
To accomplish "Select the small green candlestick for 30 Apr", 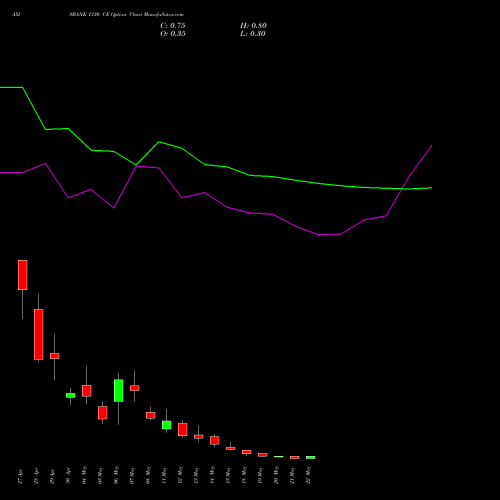I will pyautogui.click(x=71, y=395).
